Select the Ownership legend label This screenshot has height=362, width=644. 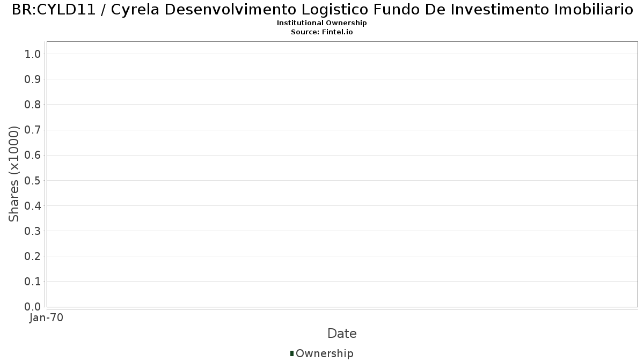tap(325, 353)
